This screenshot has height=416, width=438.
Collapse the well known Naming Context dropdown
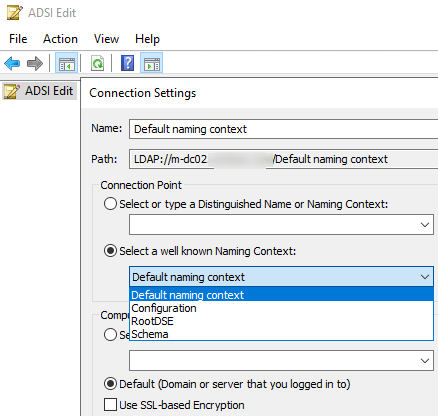[x=425, y=277]
